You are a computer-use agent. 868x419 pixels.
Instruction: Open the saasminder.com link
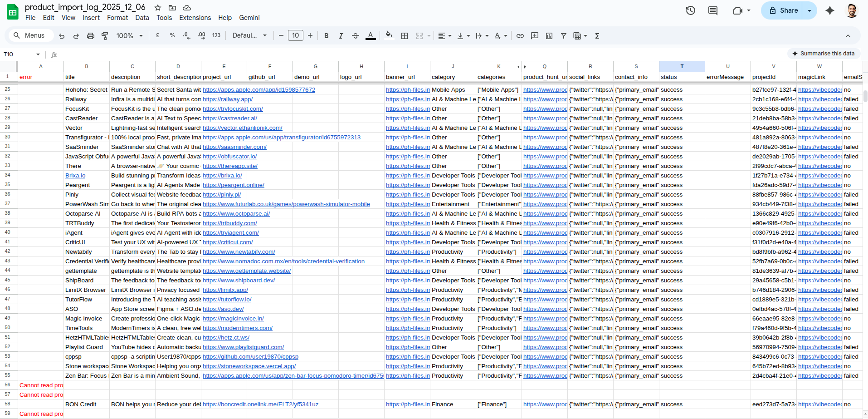(x=234, y=147)
